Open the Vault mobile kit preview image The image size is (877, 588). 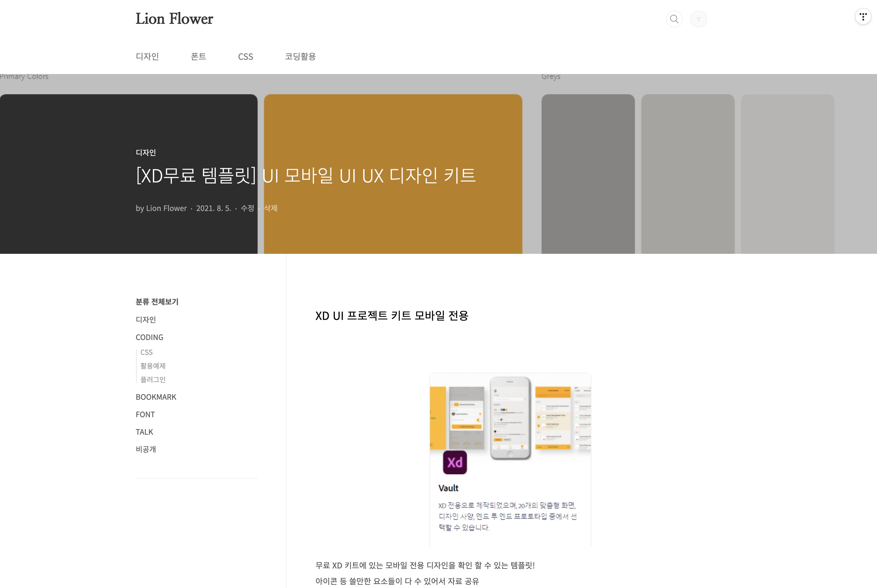[x=510, y=416]
